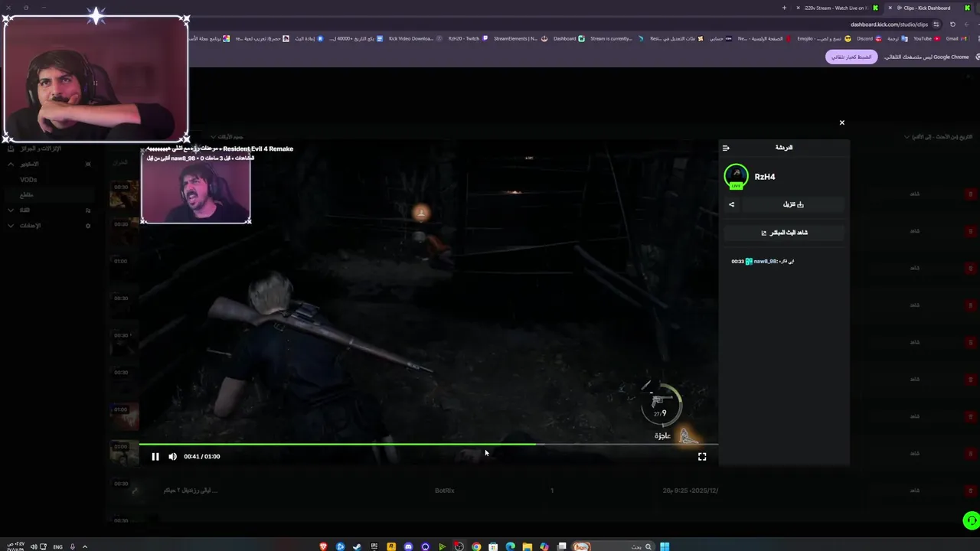The width and height of the screenshot is (980, 551).
Task: Open the StreamElements bookmark
Action: click(519, 38)
